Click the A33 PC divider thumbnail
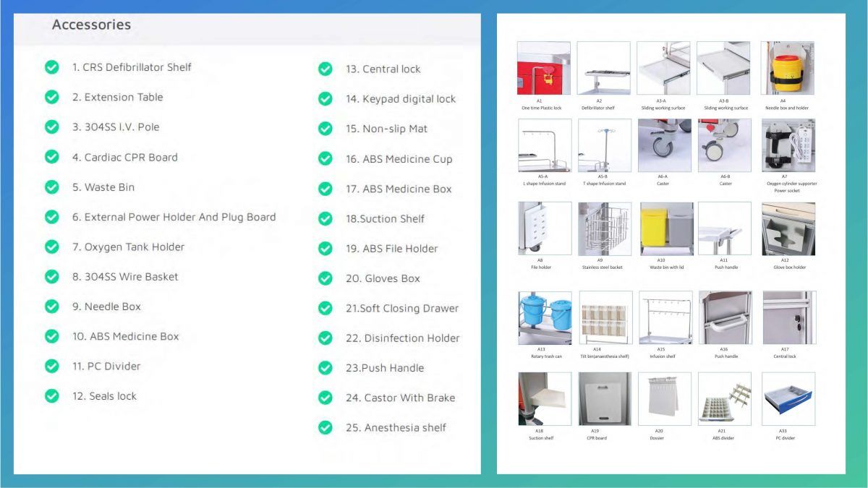 point(787,398)
